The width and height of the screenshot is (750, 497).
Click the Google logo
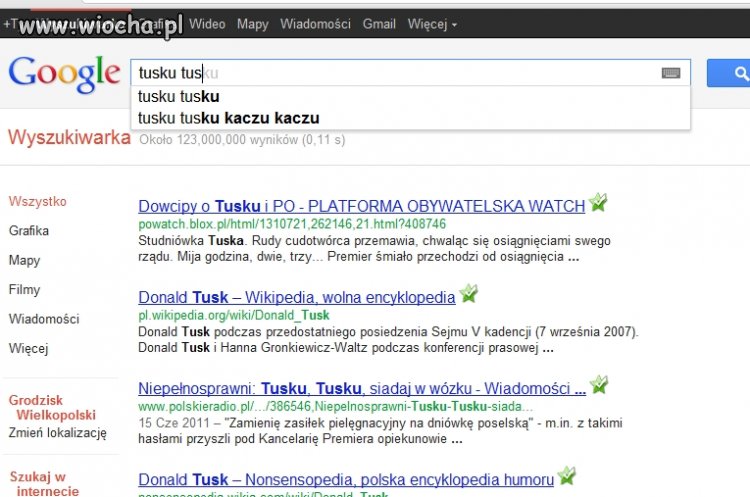[64, 74]
